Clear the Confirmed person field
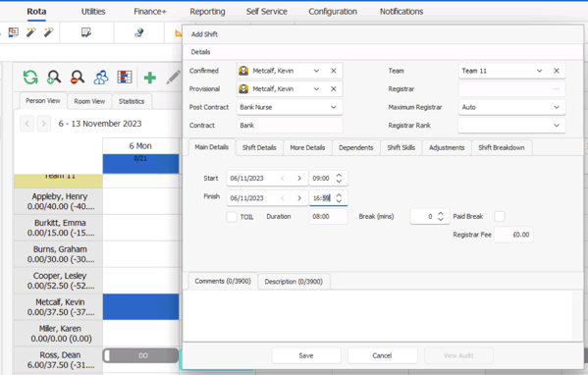This screenshot has height=375, width=588. (334, 71)
